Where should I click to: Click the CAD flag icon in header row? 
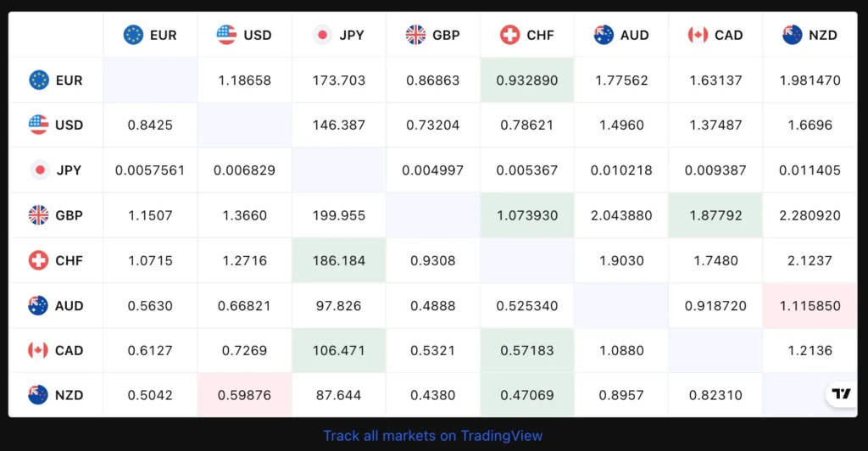pos(698,35)
